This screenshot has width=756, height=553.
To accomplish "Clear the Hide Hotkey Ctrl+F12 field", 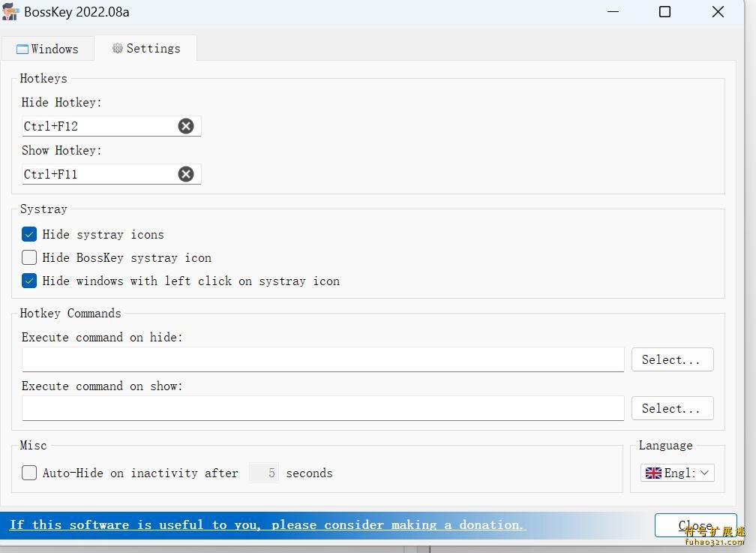I will (186, 126).
